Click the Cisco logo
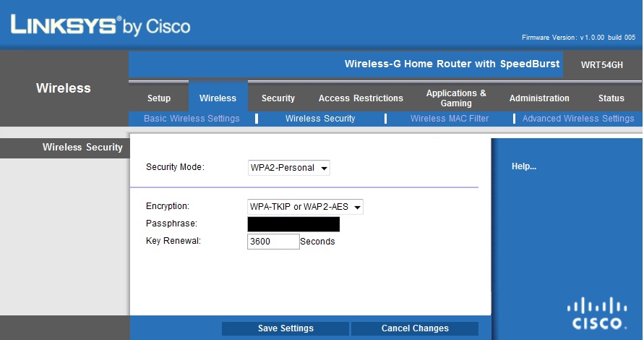The width and height of the screenshot is (644, 340). pyautogui.click(x=597, y=313)
